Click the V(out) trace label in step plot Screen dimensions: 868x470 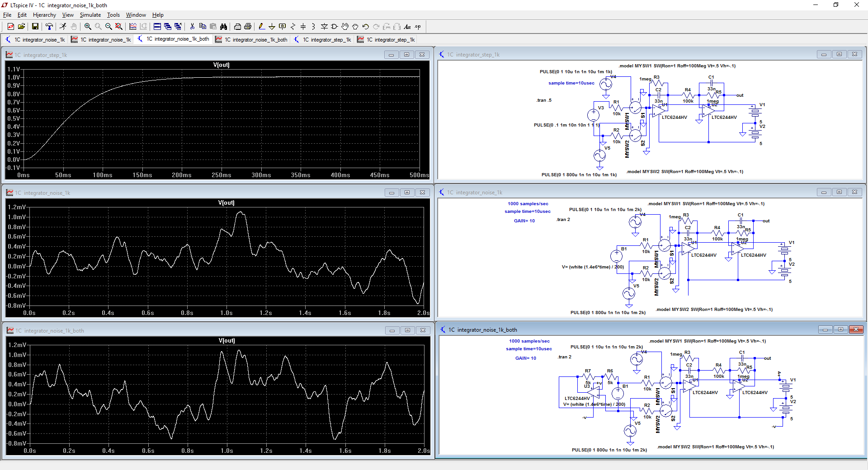[x=221, y=65]
